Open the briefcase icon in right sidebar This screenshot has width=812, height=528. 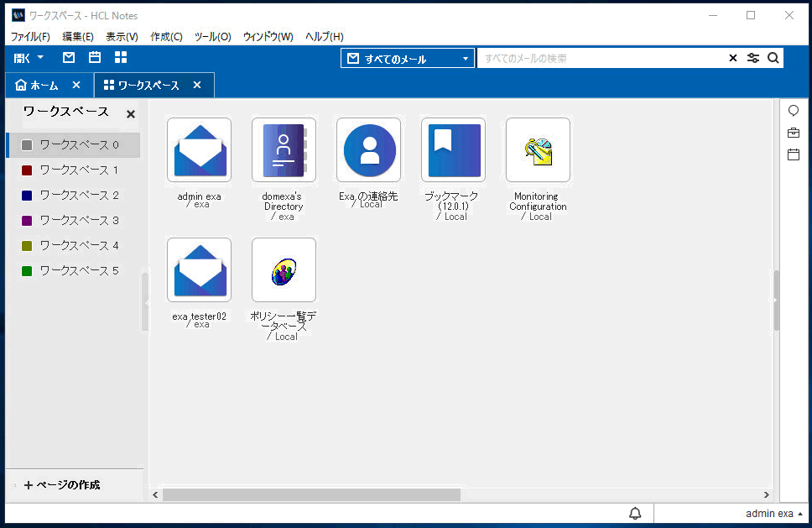coord(794,133)
